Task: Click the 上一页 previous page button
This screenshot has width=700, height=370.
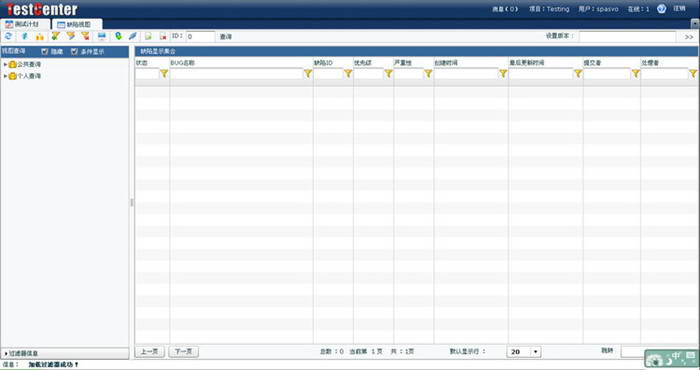Action: point(150,352)
